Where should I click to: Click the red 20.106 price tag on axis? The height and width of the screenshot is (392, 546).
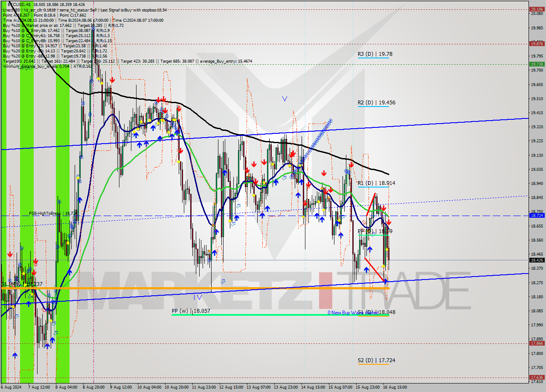coord(536,9)
